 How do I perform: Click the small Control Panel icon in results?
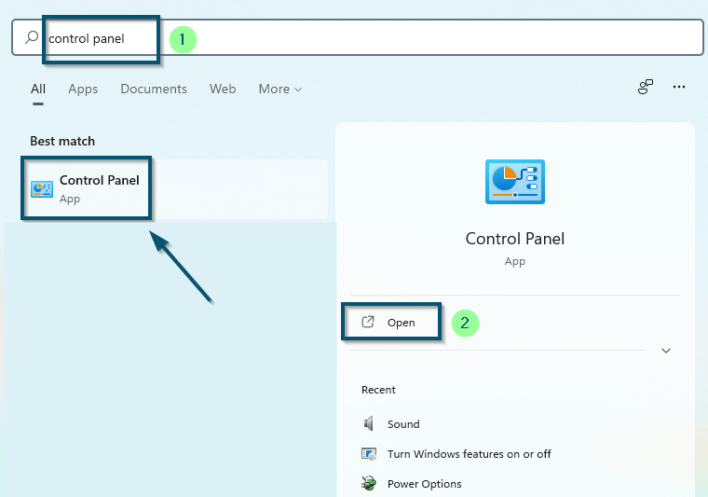[42, 189]
